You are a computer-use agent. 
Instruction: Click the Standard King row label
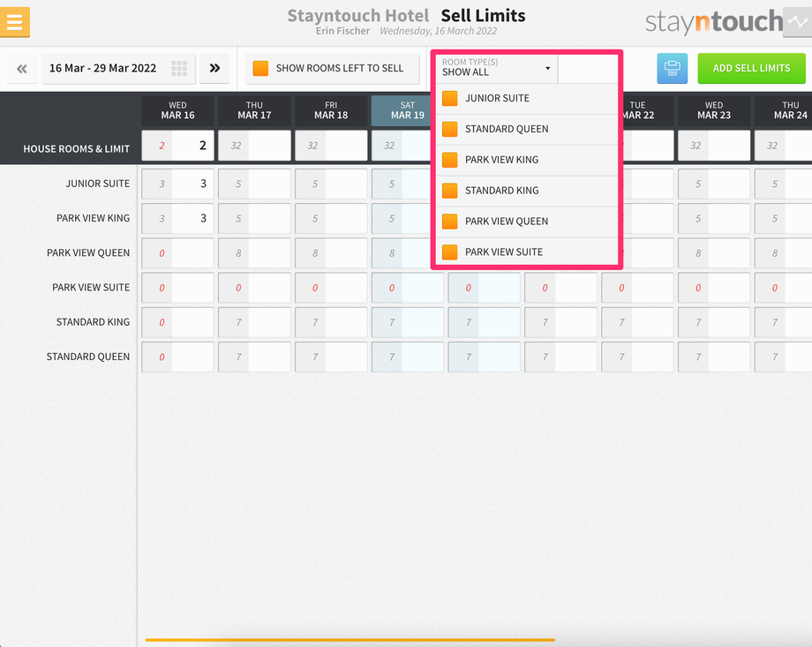93,322
